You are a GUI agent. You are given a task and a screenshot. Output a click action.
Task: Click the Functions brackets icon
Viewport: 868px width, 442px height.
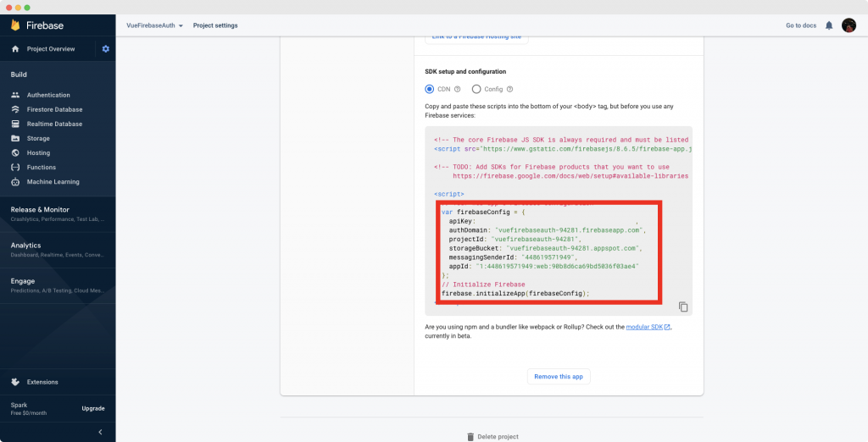pyautogui.click(x=15, y=167)
